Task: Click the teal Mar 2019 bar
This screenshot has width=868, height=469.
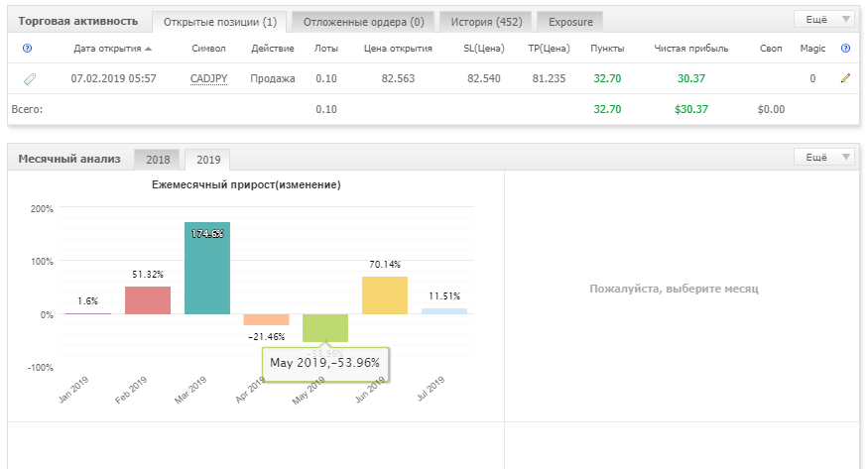Action: [x=207, y=269]
